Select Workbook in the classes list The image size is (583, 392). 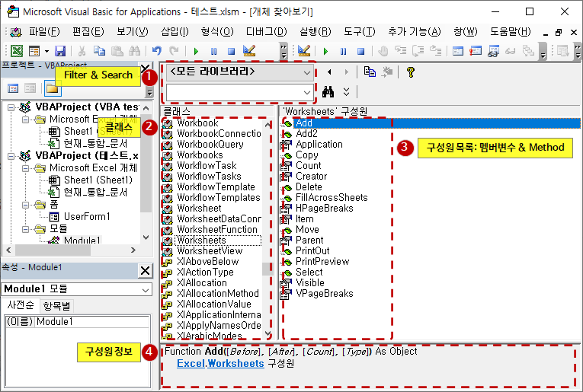click(x=197, y=123)
